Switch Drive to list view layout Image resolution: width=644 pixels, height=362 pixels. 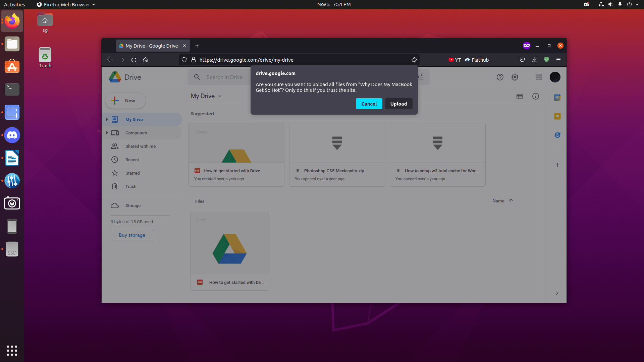tap(519, 96)
